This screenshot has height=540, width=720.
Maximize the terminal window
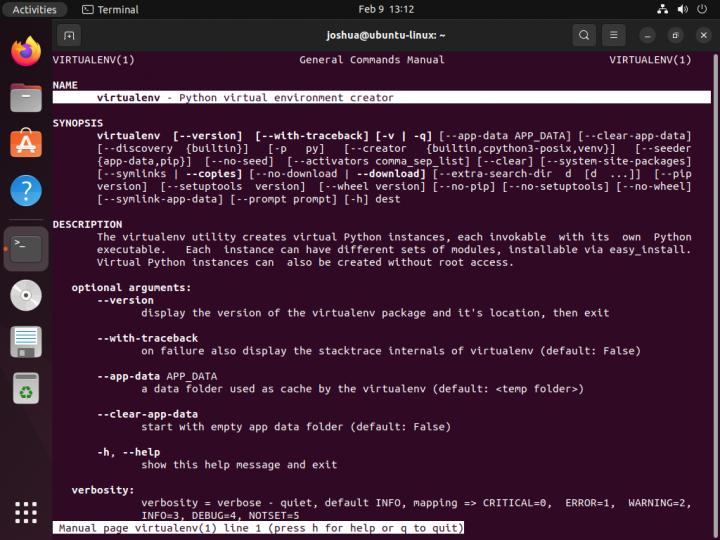(675, 35)
